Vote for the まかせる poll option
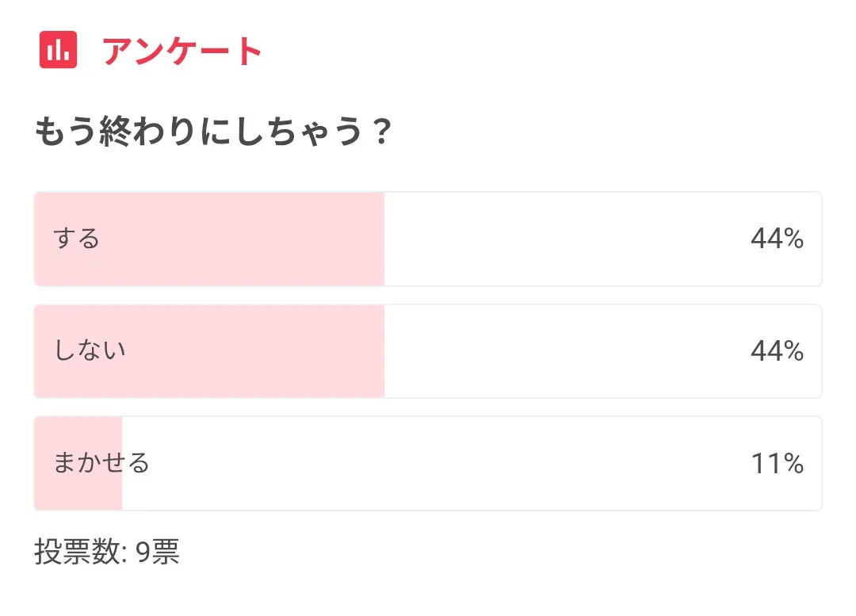 [x=427, y=463]
